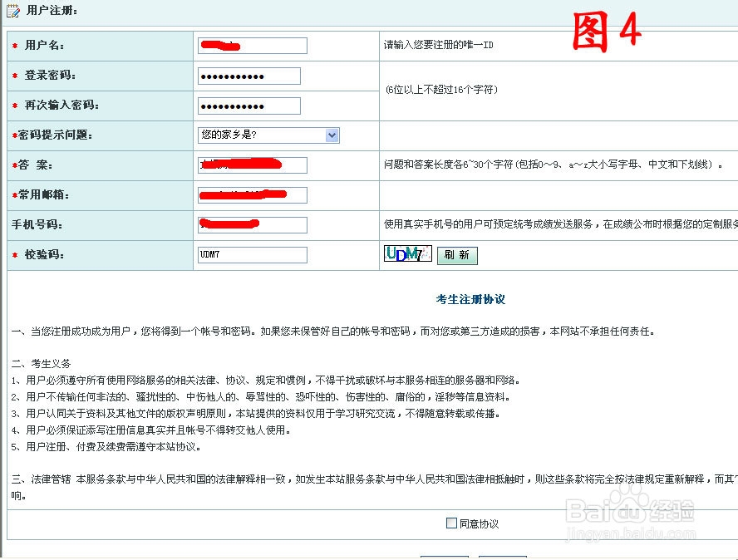
Task: Select the 再次输入密码 confirm password field
Action: [x=247, y=106]
